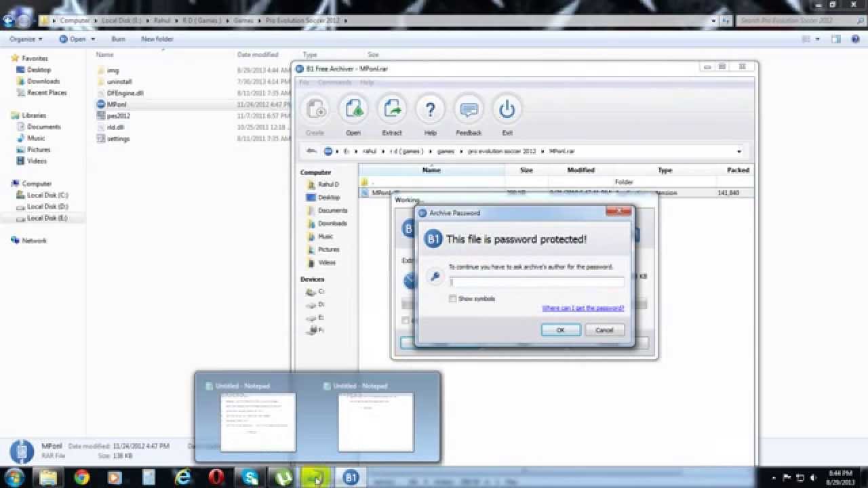Open Skype from the taskbar
The height and width of the screenshot is (488, 868).
click(250, 477)
